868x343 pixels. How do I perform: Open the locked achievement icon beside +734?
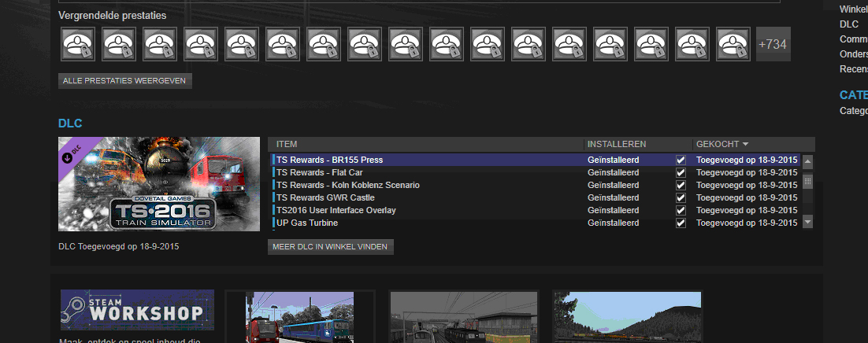click(733, 44)
